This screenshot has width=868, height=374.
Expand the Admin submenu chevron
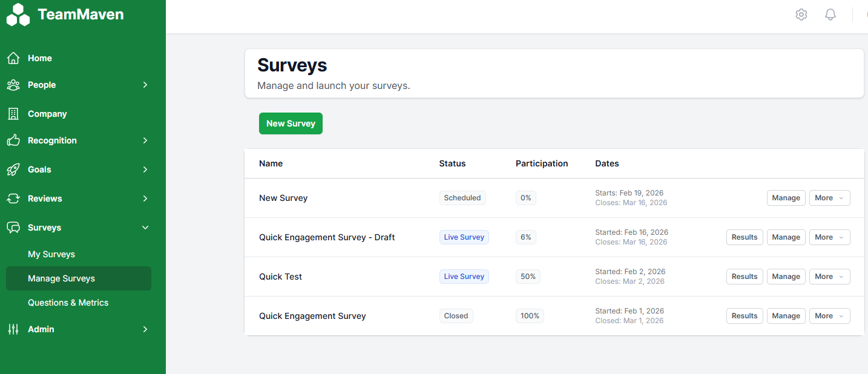145,329
